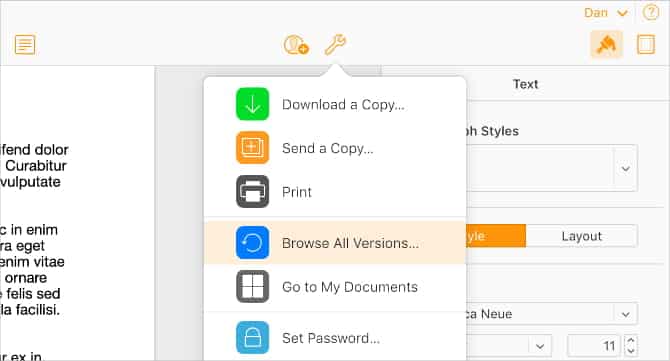Increase font size with up stepper
This screenshot has width=670, height=361.
[x=631, y=340]
